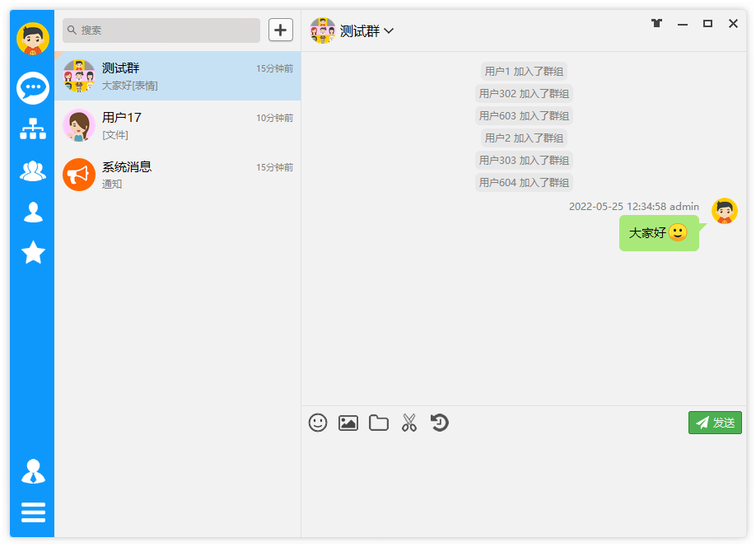The width and height of the screenshot is (756, 547).
Task: Maximize the chat window
Action: (707, 23)
